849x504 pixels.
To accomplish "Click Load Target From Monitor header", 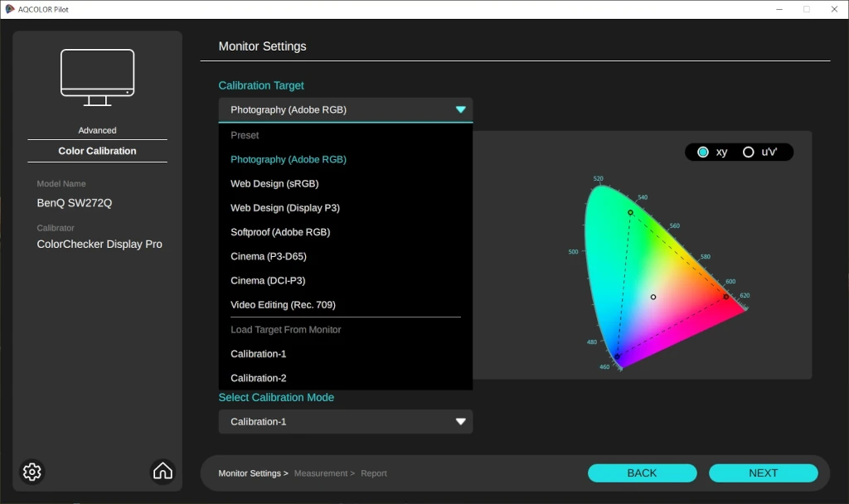I will pos(286,330).
